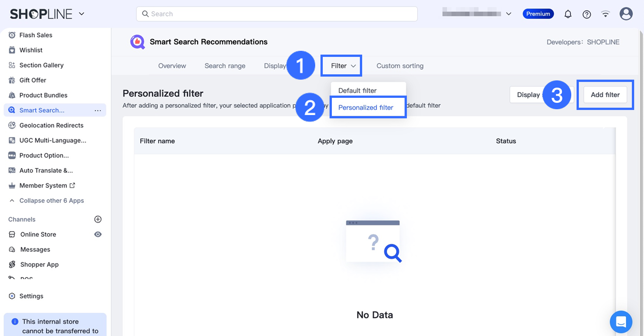644x336 pixels.
Task: Select Personalized filter menu option
Action: click(366, 107)
